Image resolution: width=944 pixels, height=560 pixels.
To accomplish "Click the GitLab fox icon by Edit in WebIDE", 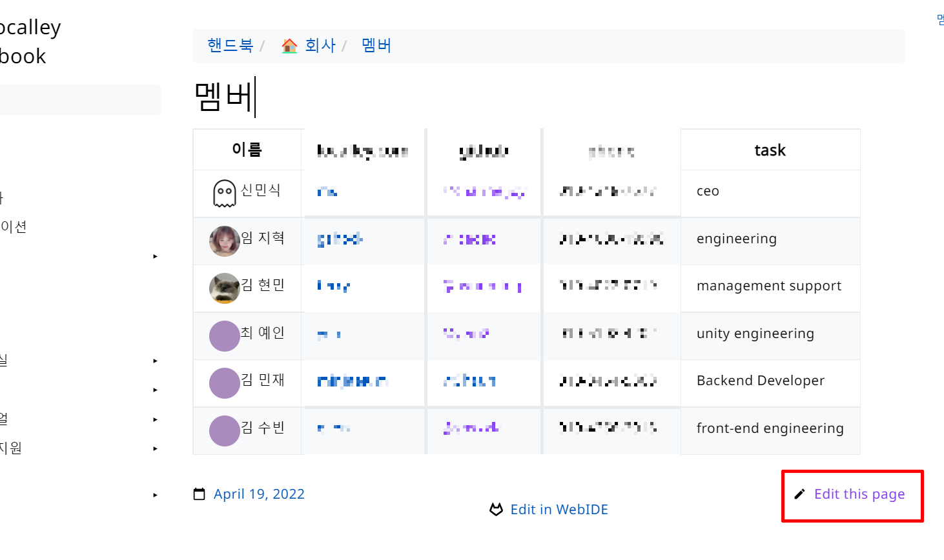I will [x=496, y=510].
